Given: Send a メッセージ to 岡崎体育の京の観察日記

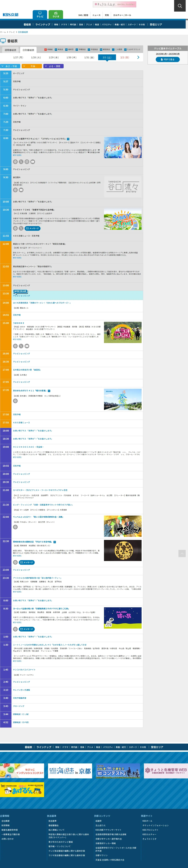Looking at the screenshot, I should pos(27,562).
